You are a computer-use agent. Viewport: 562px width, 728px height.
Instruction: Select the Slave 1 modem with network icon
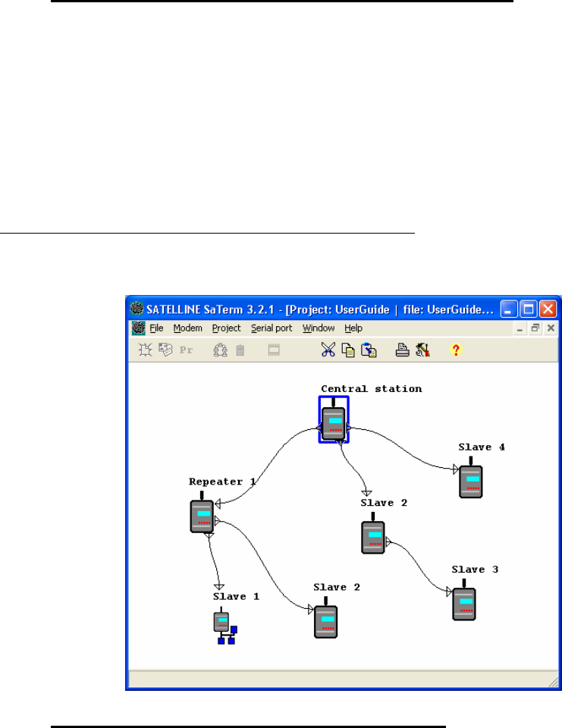[225, 626]
